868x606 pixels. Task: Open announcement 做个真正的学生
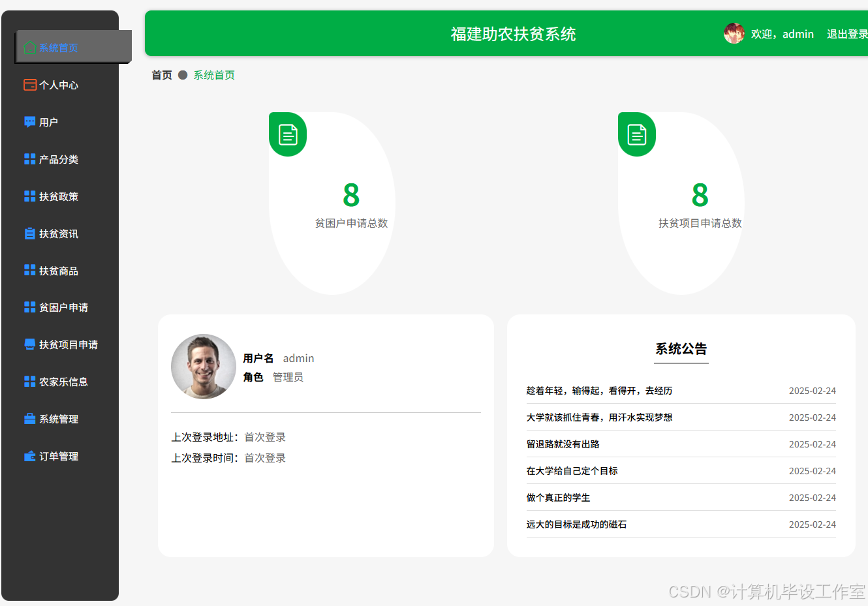558,498
